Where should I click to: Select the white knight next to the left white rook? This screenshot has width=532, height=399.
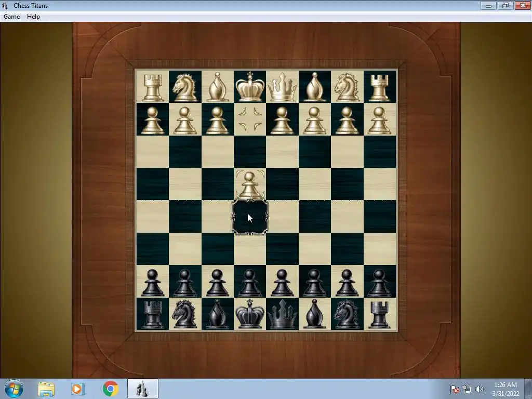coord(184,87)
